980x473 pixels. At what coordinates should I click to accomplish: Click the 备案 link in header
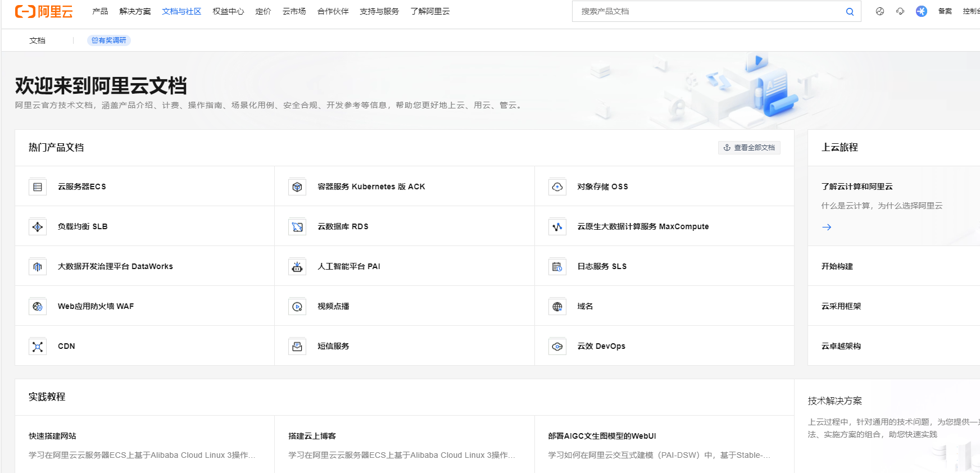pos(945,11)
